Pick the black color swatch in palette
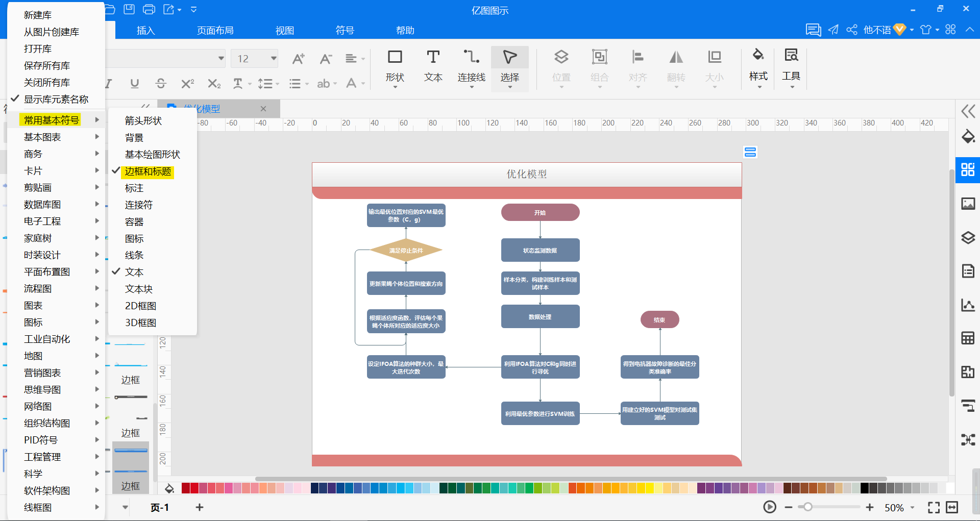This screenshot has height=521, width=980. pyautogui.click(x=864, y=488)
